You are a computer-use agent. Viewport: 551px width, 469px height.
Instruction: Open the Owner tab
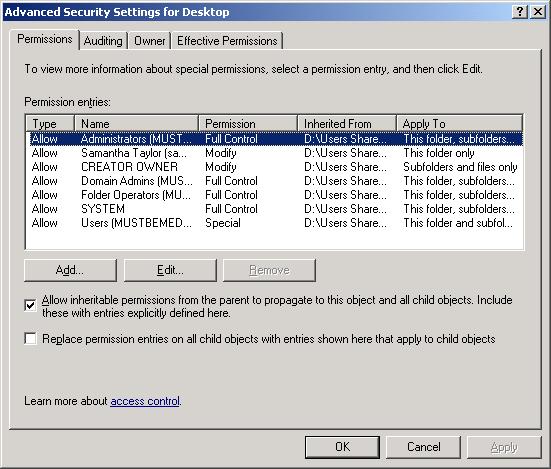[150, 41]
